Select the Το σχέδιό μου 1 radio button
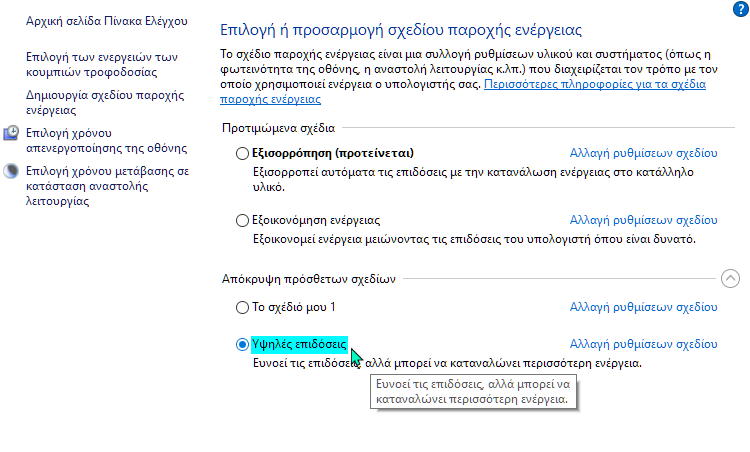The image size is (750, 452). (x=242, y=307)
